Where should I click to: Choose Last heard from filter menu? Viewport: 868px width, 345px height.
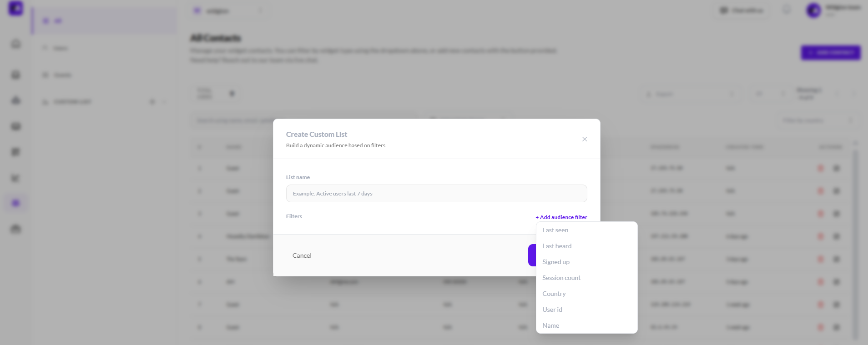pyautogui.click(x=557, y=246)
